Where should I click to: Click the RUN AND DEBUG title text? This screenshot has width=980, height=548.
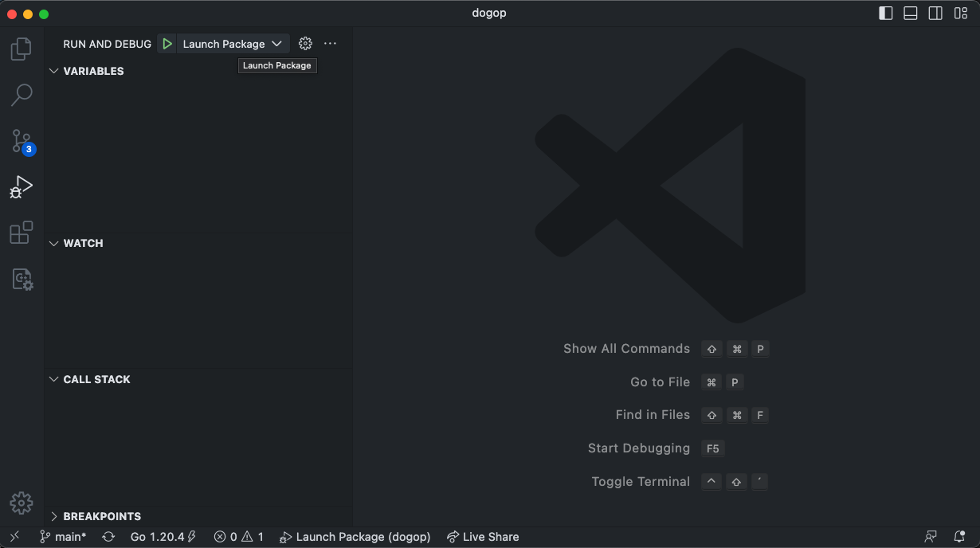108,44
